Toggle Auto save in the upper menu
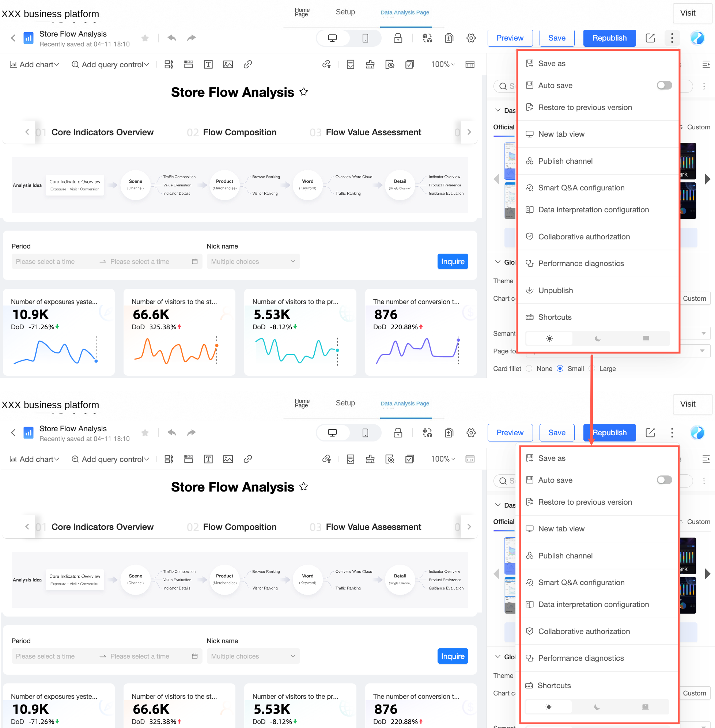Screen dimensions: 715x728 tap(664, 85)
